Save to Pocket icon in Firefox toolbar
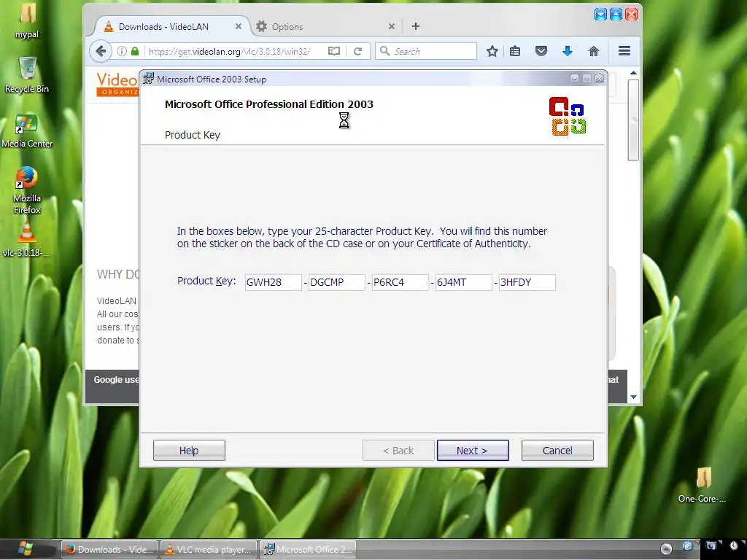 pos(541,51)
